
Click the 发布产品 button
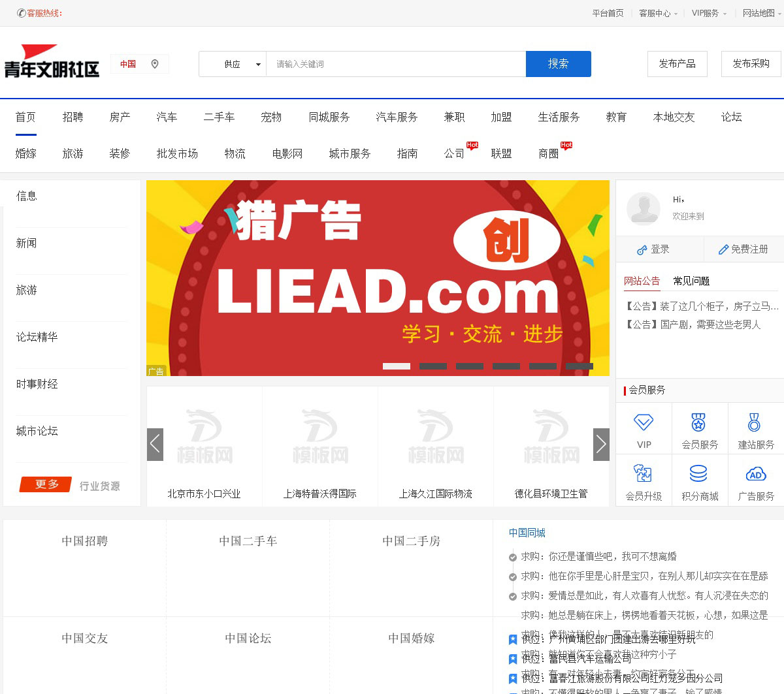click(677, 64)
